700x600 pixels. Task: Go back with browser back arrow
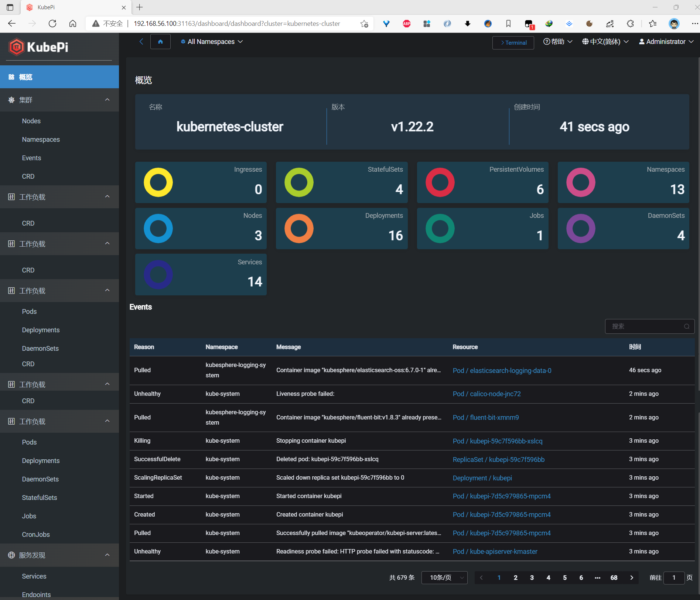tap(12, 24)
